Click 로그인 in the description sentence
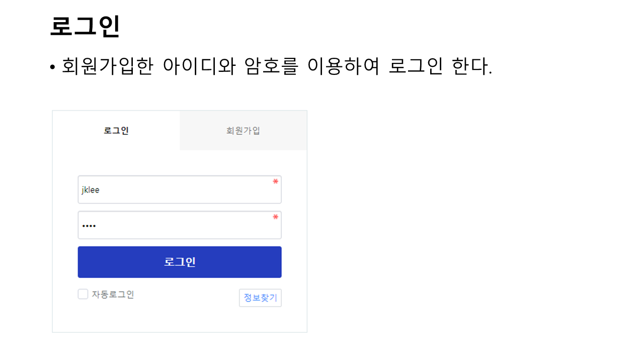The width and height of the screenshot is (644, 362). 416,66
